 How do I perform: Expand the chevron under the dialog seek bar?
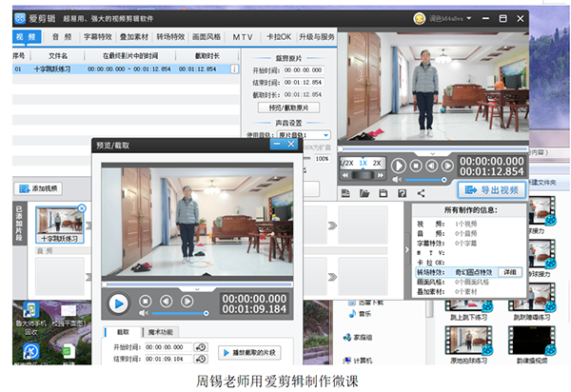[x=197, y=289]
